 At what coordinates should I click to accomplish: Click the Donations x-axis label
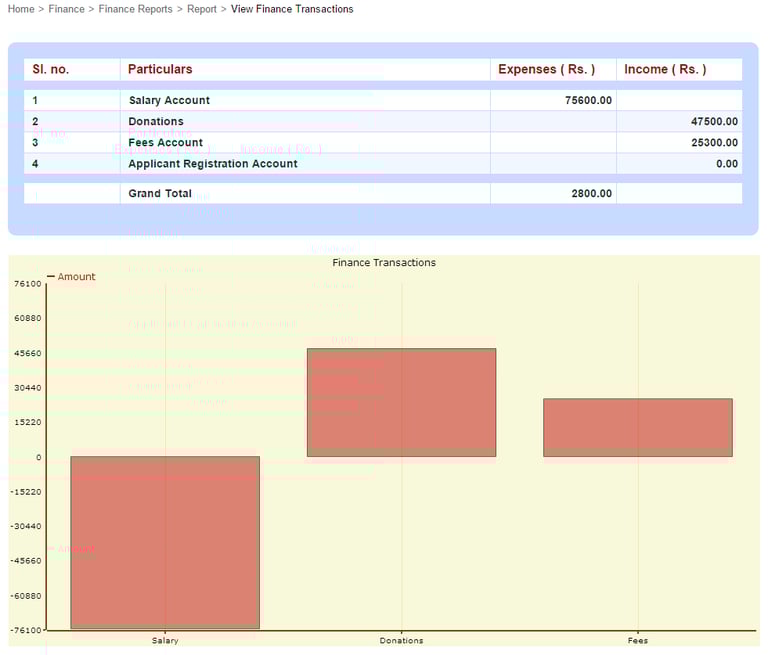point(402,641)
